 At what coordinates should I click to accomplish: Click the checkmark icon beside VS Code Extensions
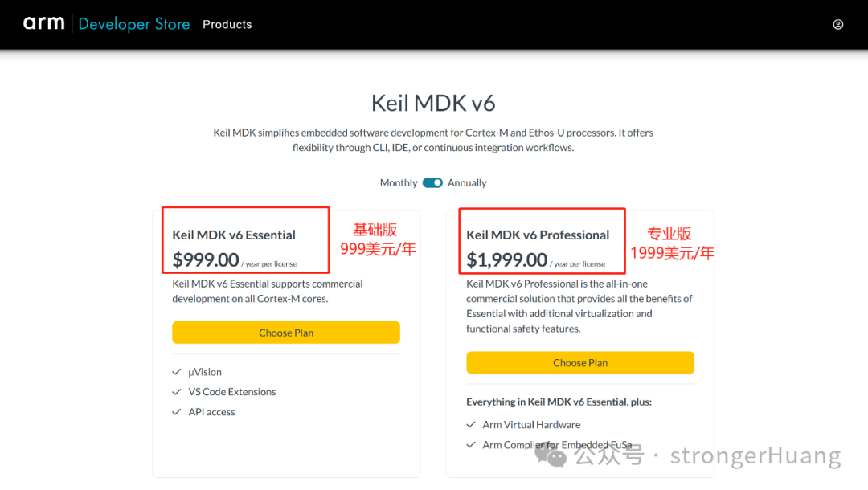point(176,392)
